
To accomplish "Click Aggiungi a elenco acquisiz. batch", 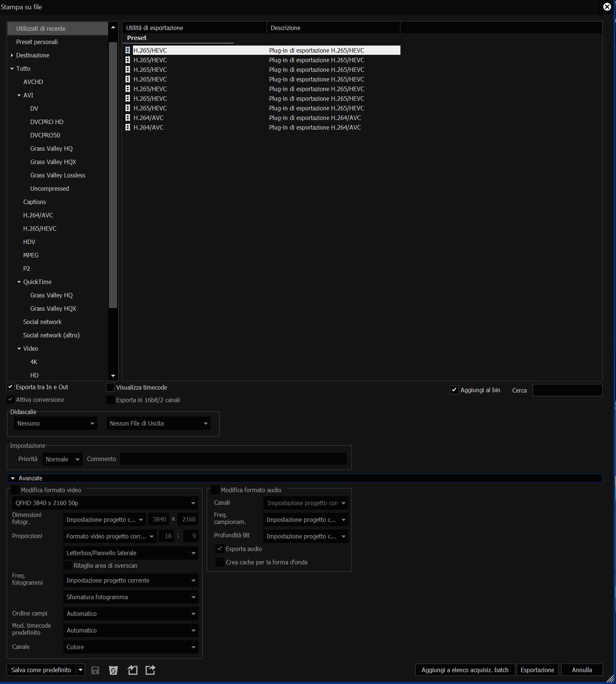I will tap(465, 670).
